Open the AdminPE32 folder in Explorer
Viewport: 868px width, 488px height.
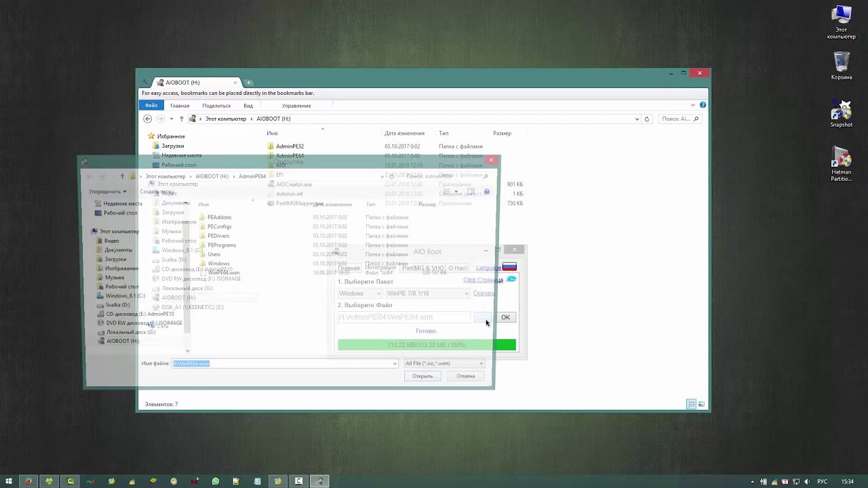click(290, 146)
